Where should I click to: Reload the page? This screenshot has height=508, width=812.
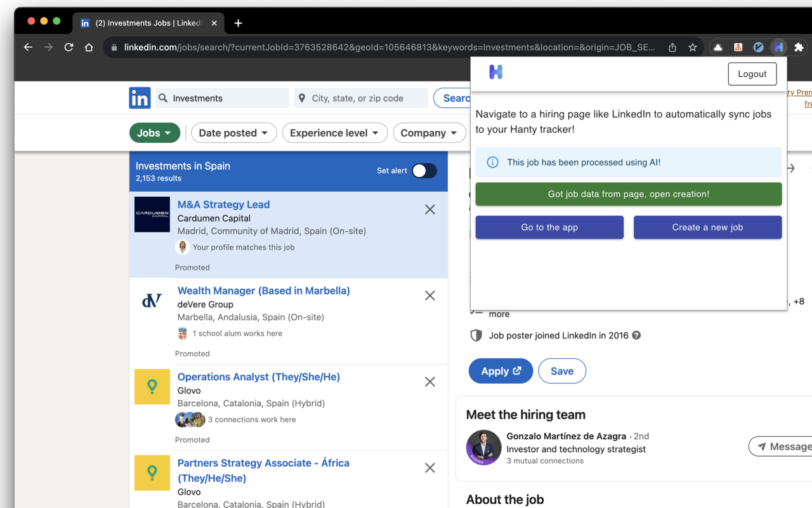click(x=69, y=47)
